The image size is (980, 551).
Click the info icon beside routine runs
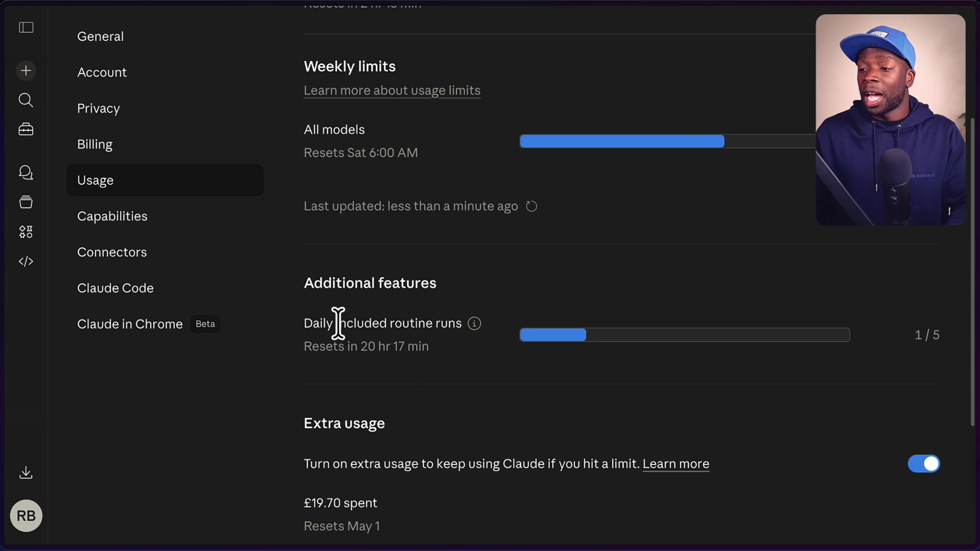474,323
